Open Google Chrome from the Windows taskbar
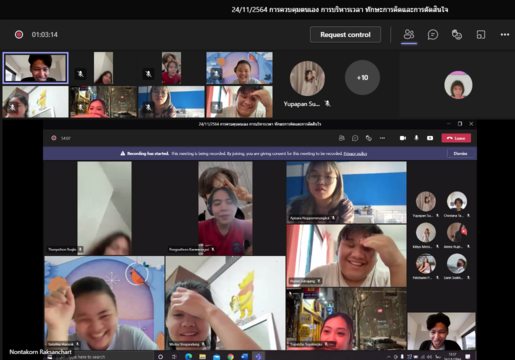 pyautogui.click(x=230, y=357)
